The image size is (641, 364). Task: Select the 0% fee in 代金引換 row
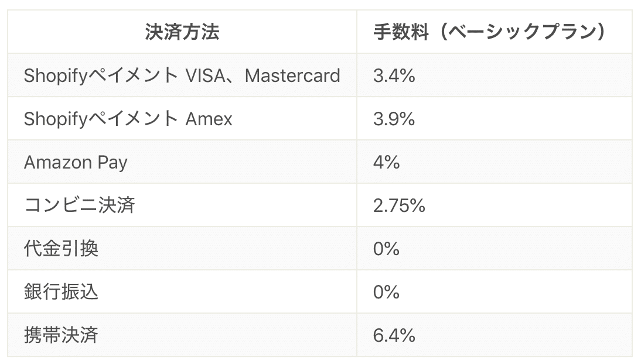pos(386,249)
